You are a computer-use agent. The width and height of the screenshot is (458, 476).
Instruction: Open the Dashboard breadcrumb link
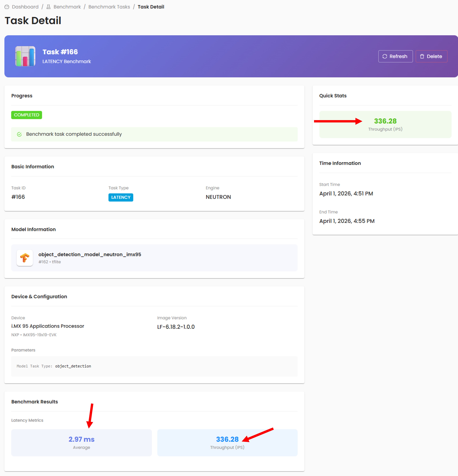25,7
